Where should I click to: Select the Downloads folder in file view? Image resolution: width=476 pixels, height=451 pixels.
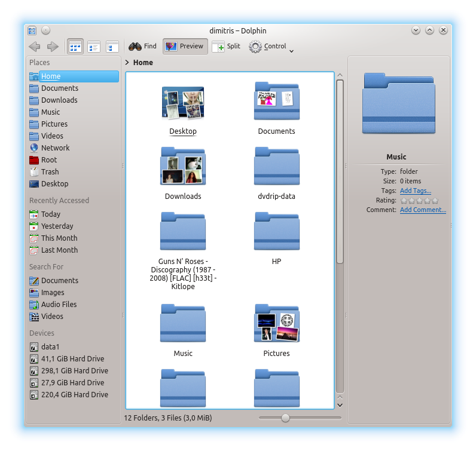(x=183, y=173)
